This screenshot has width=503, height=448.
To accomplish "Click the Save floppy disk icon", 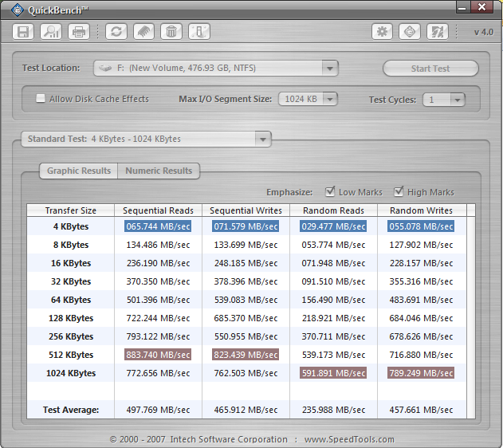I will 24,32.
